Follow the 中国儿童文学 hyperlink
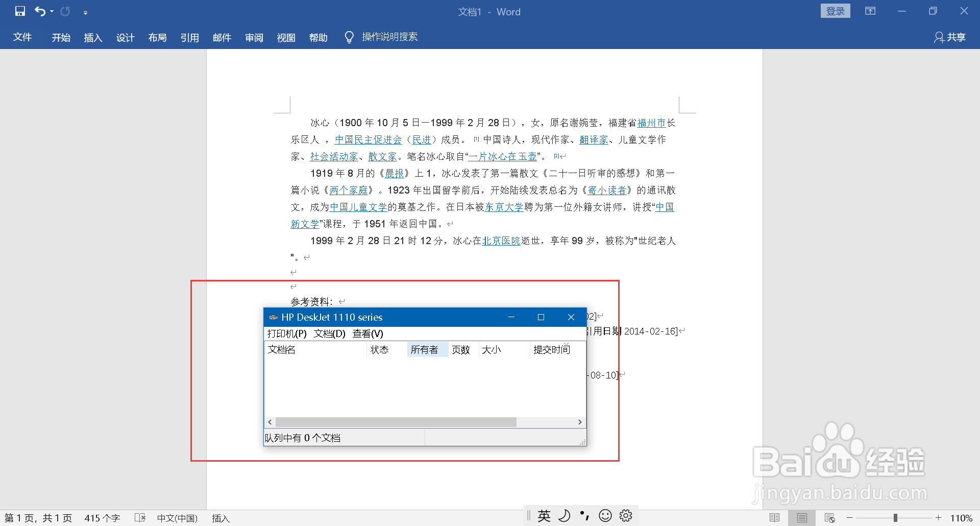Screen dimensions: 980x526 click(358, 207)
